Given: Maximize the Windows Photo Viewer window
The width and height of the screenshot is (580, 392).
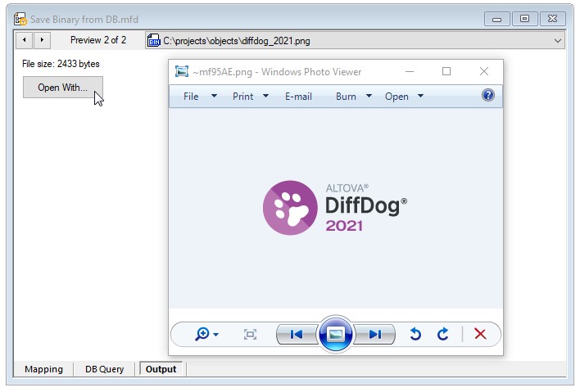Looking at the screenshot, I should 446,71.
